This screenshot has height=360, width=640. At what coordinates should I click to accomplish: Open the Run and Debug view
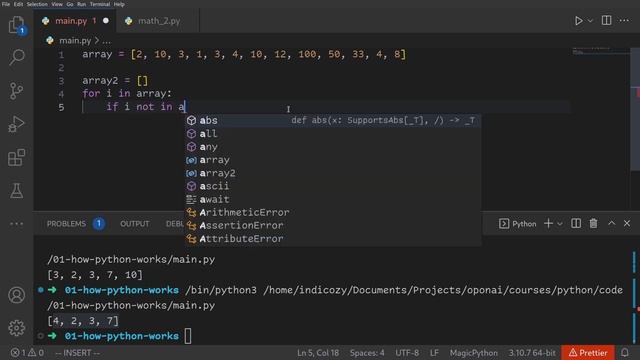(x=16, y=124)
